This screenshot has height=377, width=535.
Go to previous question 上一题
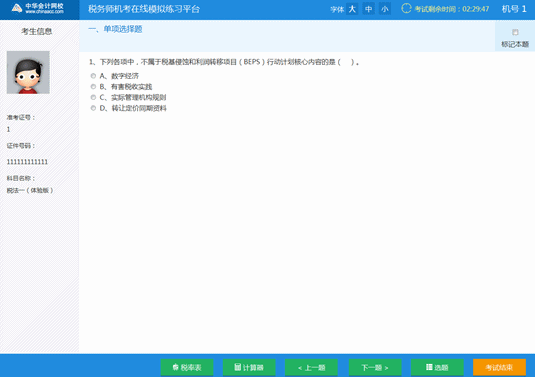coord(311,367)
